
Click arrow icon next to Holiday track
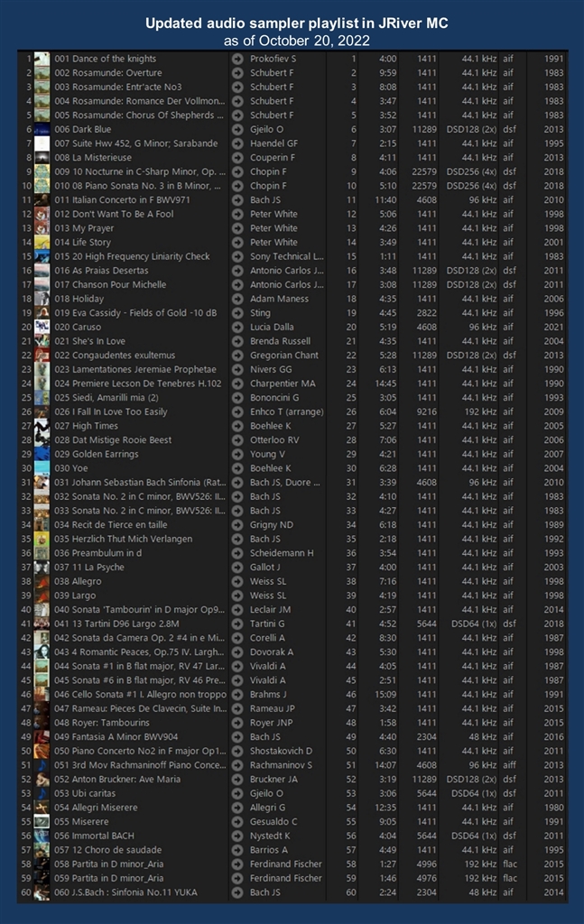(237, 299)
